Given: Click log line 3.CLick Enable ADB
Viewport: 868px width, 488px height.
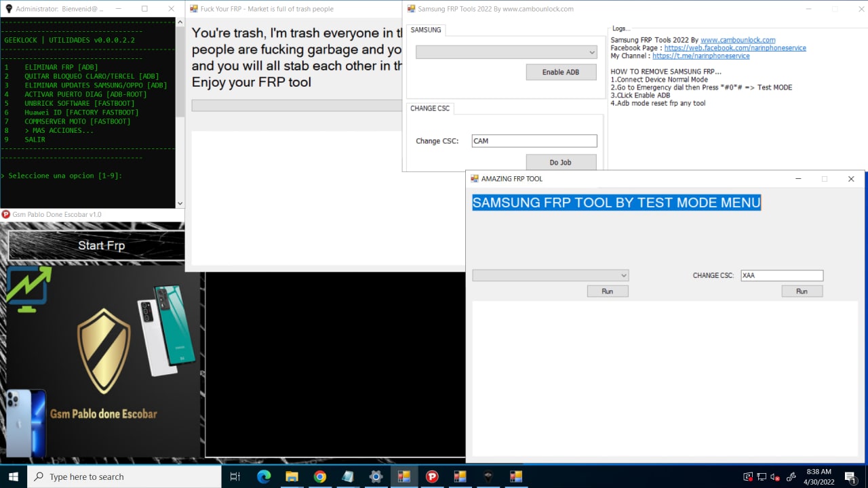Looking at the screenshot, I should tap(640, 96).
